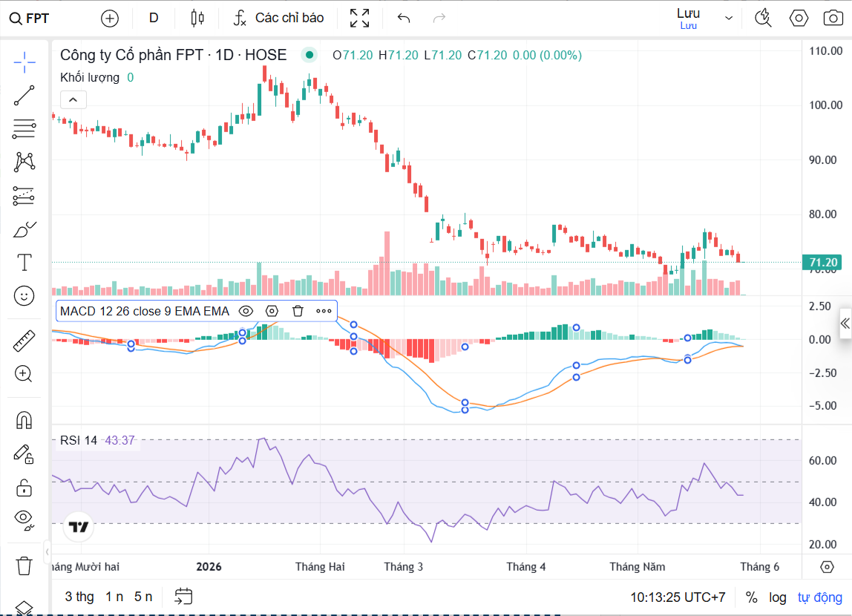Change chart type via candlestick icon
This screenshot has width=852, height=616.
tap(197, 19)
